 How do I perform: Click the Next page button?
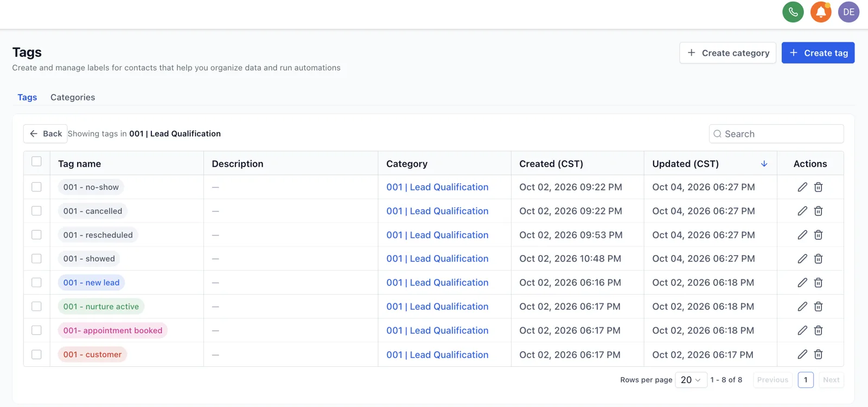[831, 380]
